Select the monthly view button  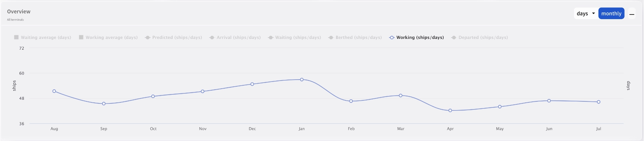click(611, 13)
